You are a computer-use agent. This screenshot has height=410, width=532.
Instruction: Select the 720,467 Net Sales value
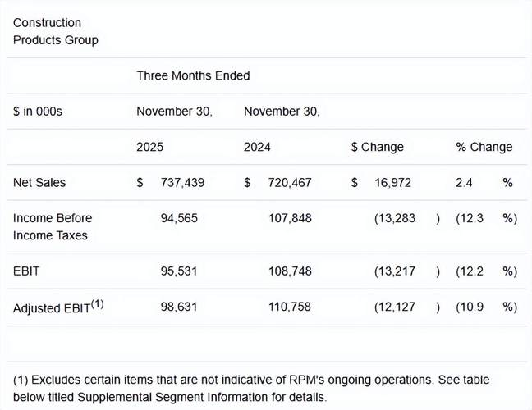click(290, 182)
